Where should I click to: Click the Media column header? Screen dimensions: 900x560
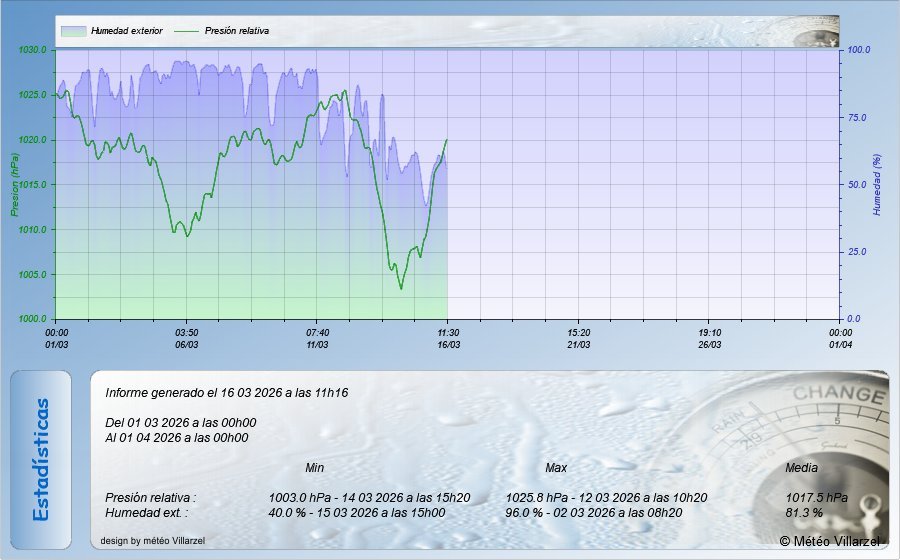[x=802, y=468]
